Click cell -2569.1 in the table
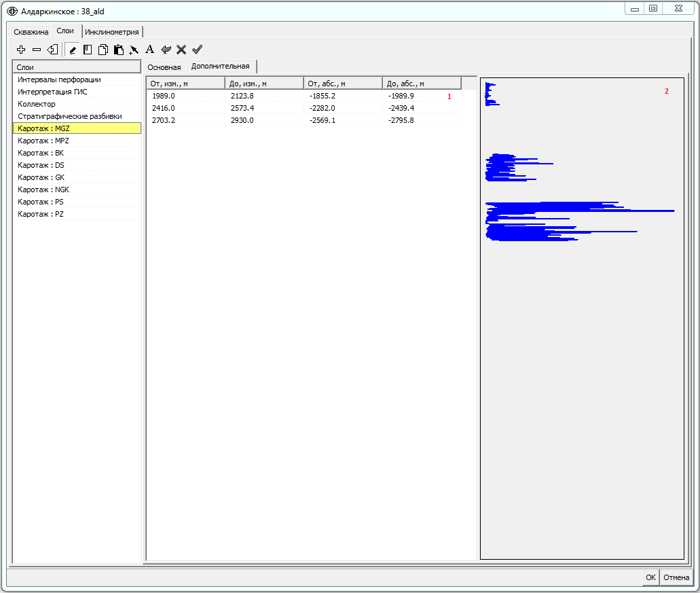The height and width of the screenshot is (593, 700). point(343,120)
